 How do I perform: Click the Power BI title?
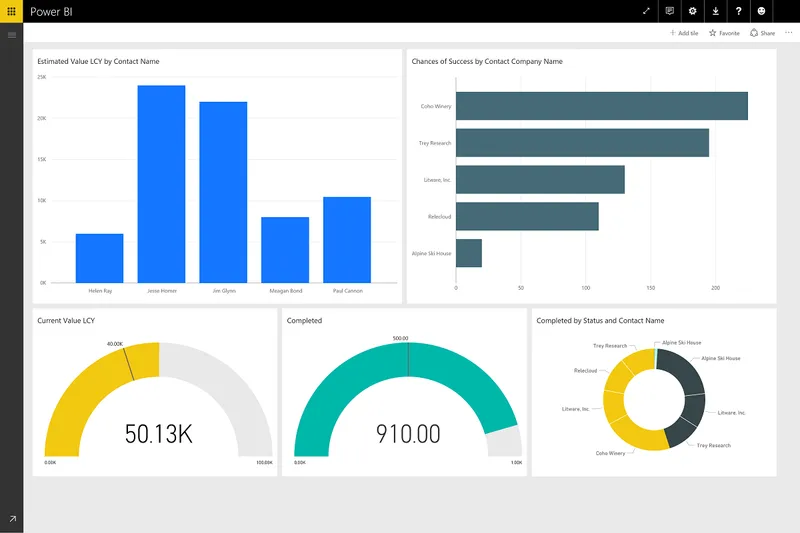[51, 12]
